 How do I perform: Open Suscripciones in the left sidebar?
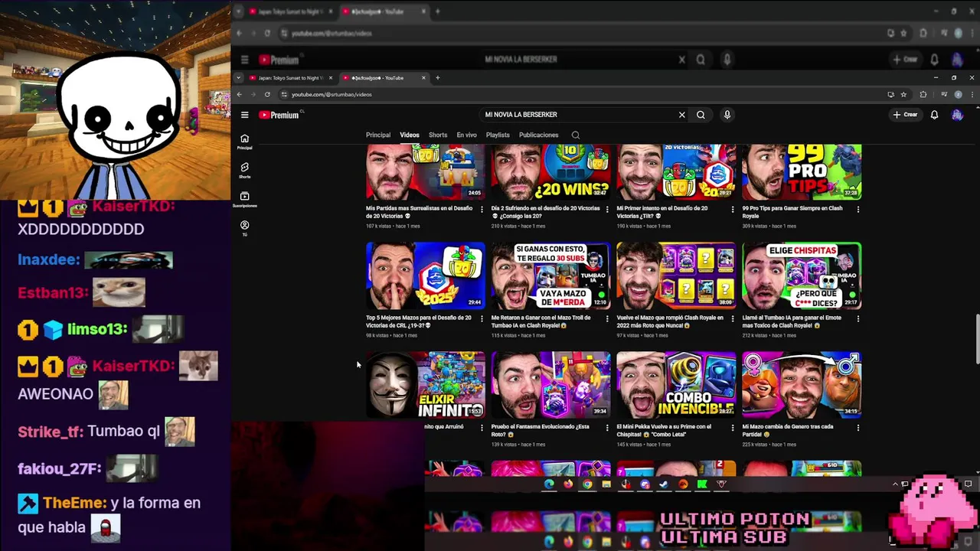[x=244, y=199]
